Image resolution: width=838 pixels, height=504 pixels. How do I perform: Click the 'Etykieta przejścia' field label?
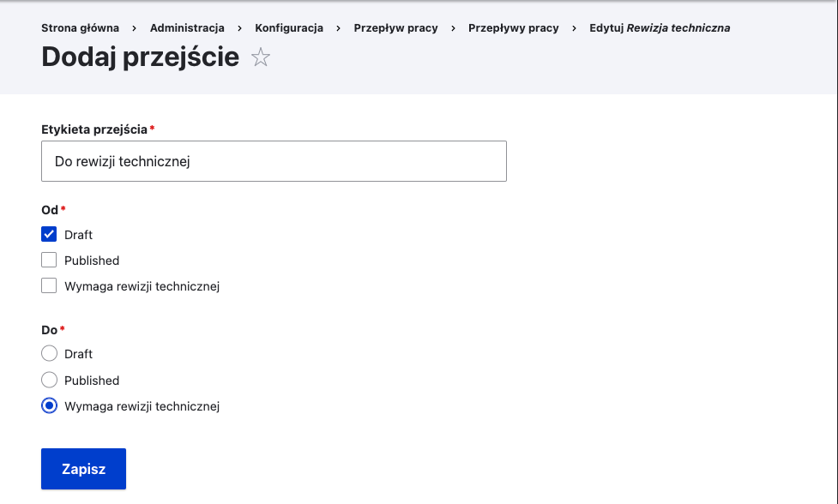click(x=93, y=129)
